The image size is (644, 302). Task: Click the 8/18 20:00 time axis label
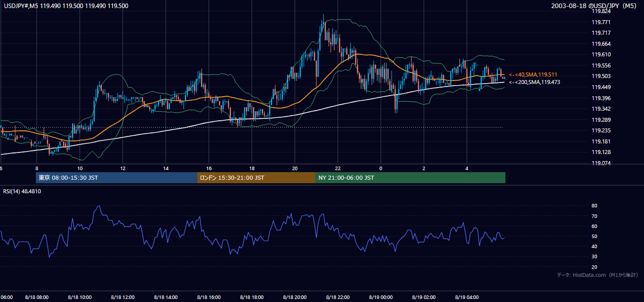pyautogui.click(x=295, y=297)
